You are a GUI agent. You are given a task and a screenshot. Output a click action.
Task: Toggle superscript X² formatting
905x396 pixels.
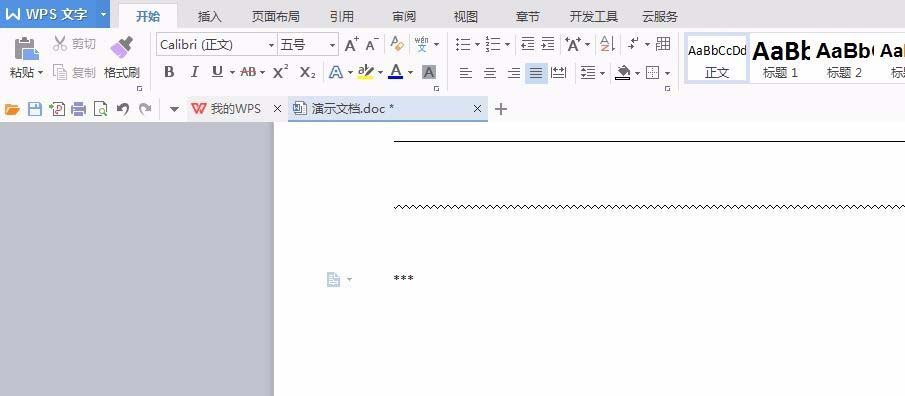click(281, 72)
